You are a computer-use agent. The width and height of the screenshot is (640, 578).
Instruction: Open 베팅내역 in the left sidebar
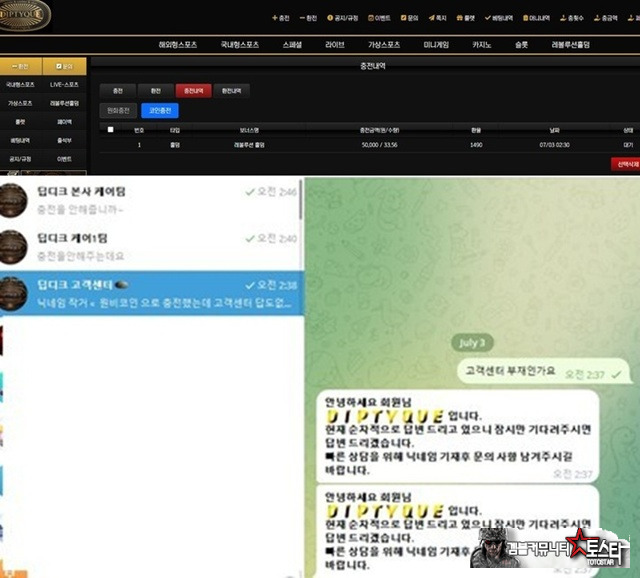tap(20, 140)
